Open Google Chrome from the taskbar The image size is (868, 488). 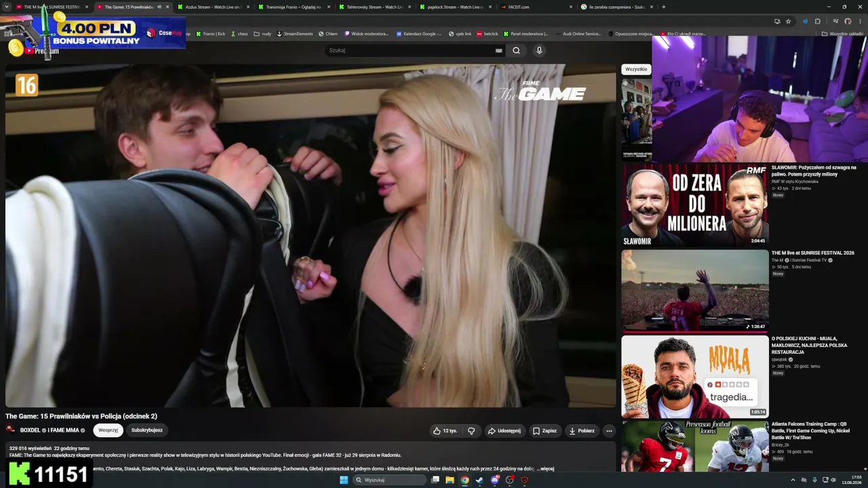pyautogui.click(x=465, y=480)
